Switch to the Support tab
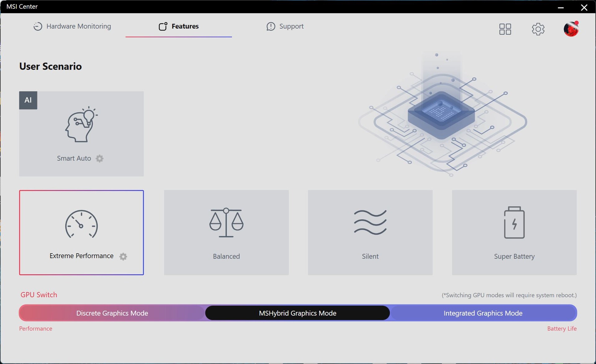 [285, 26]
